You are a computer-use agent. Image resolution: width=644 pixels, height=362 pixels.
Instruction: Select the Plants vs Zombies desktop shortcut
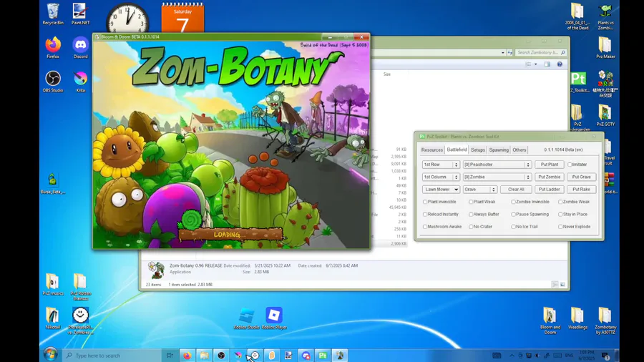[605, 17]
